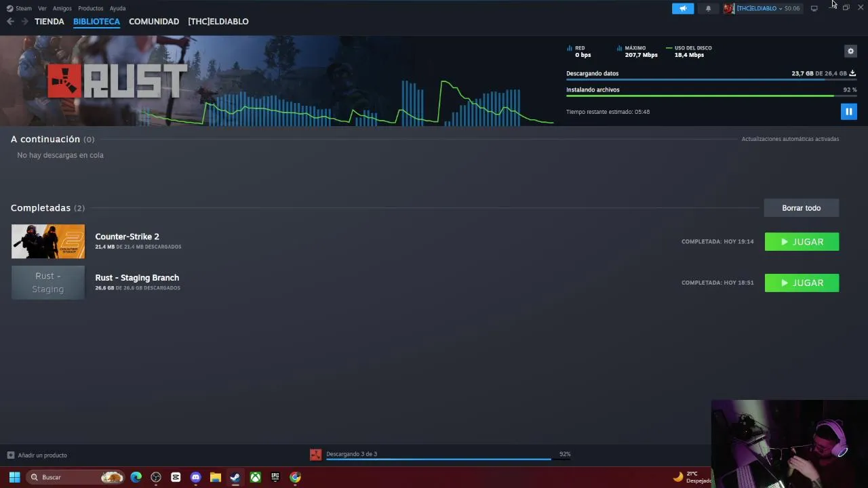
Task: Open the Windows Start menu
Action: [14, 477]
